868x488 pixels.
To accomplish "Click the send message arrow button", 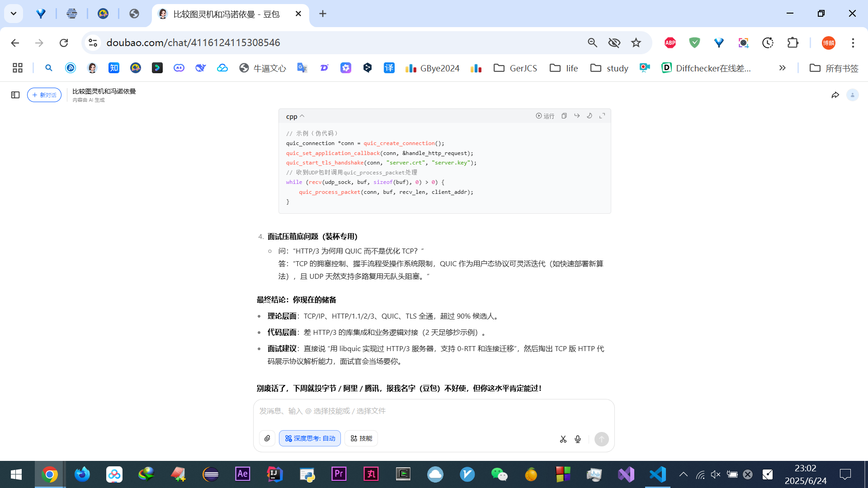I will click(x=601, y=439).
